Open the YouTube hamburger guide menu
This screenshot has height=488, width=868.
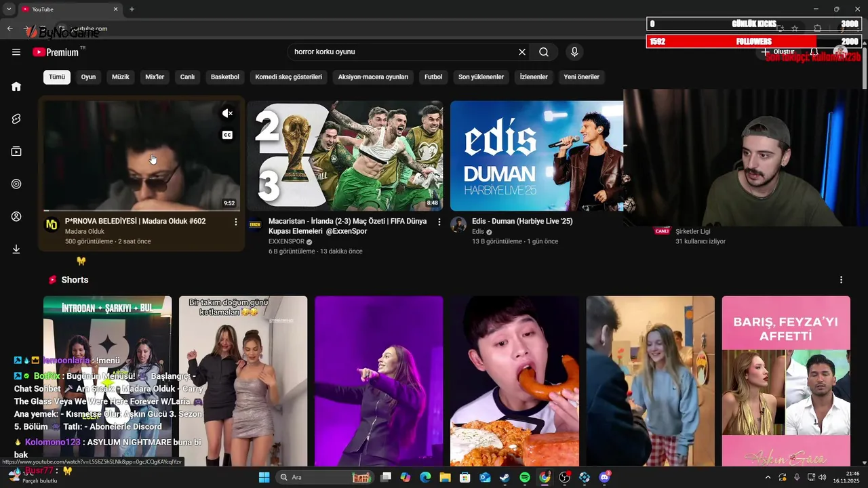tap(16, 52)
